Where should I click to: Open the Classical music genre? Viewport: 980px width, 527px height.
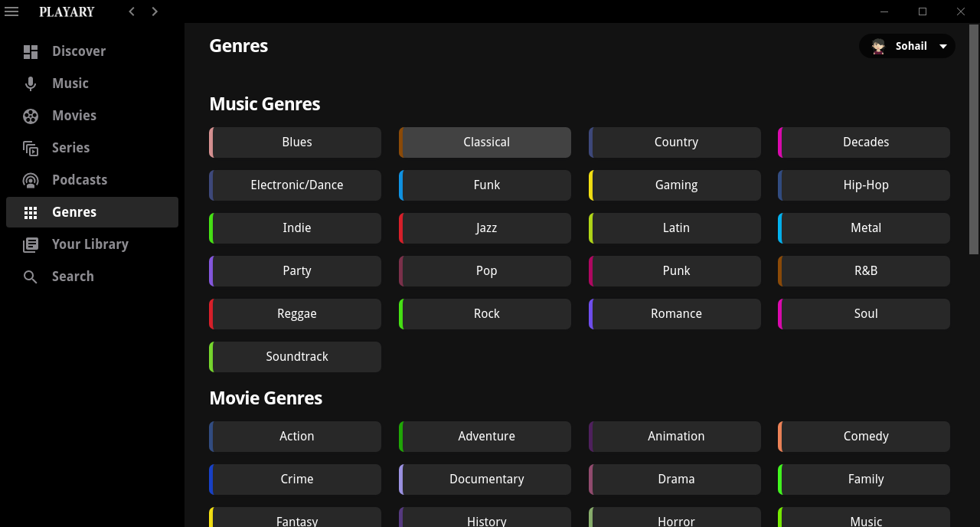(485, 142)
